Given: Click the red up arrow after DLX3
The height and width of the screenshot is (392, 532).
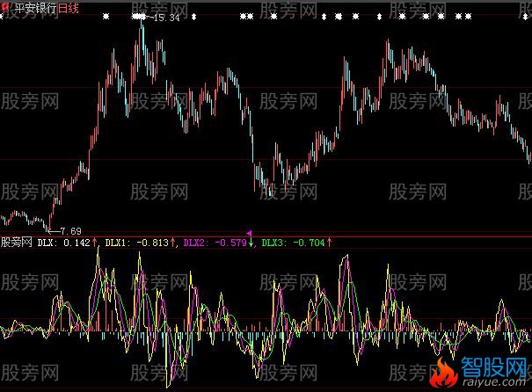Looking at the screenshot, I should coord(329,243).
